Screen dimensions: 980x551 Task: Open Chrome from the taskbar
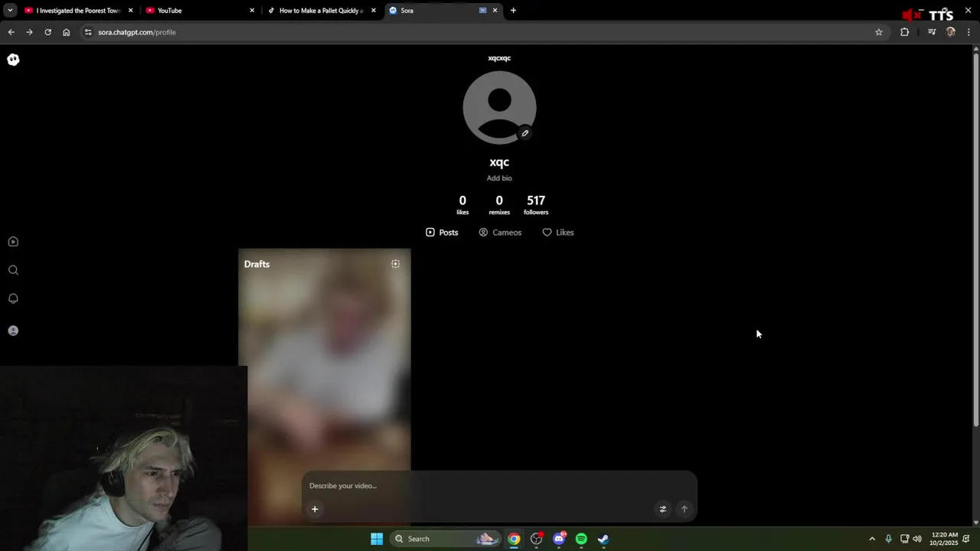[x=514, y=539]
